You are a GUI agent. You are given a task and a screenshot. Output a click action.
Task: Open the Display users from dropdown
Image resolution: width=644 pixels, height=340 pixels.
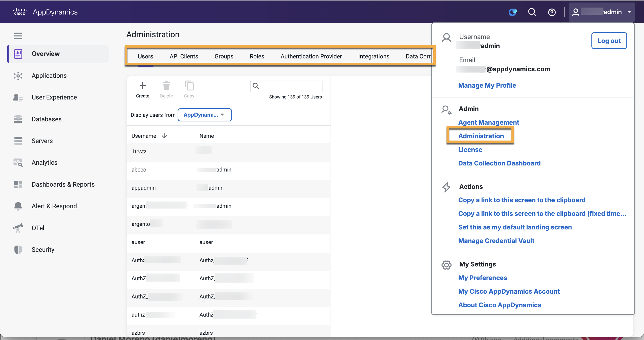[205, 115]
